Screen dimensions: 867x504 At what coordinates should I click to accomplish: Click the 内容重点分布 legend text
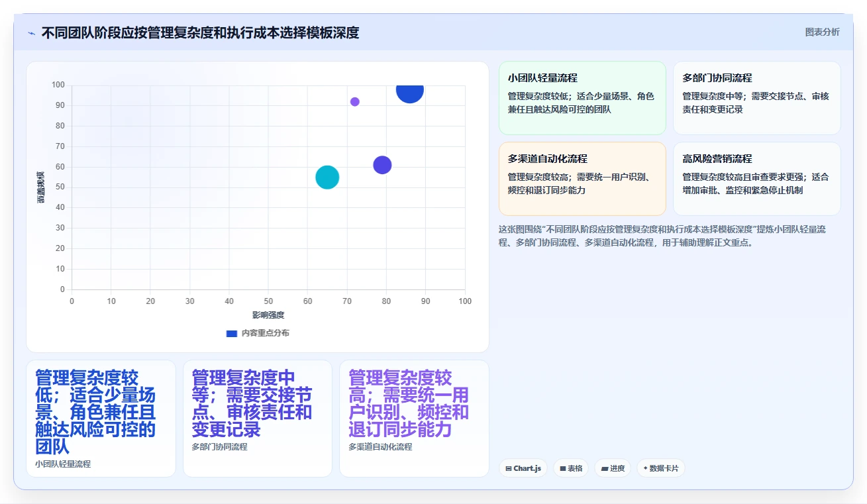[265, 333]
